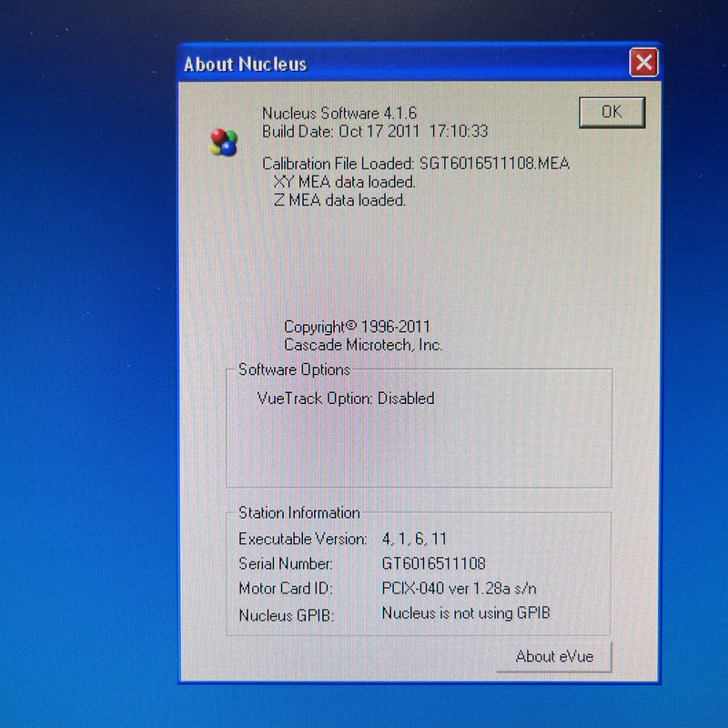Click the Copyright 1996-2011 text
Viewport: 728px width, 728px height.
[357, 327]
